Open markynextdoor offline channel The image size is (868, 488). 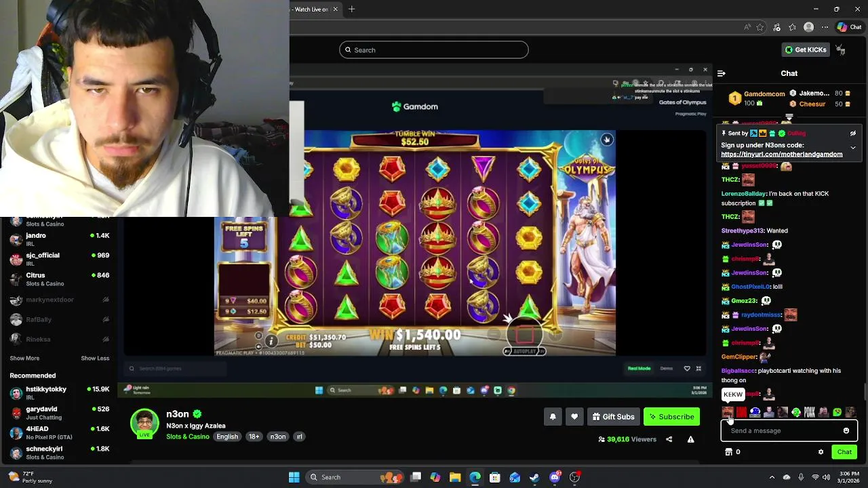(60, 300)
